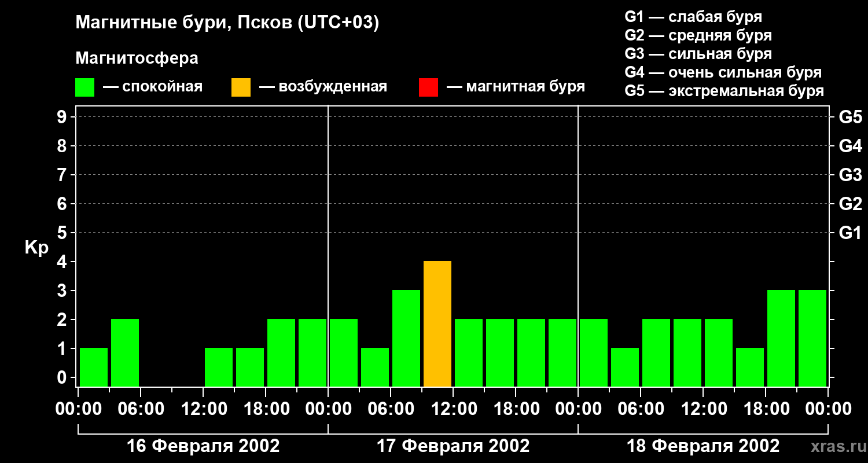Click the Kp axis value 9
868x463 pixels.
point(63,117)
